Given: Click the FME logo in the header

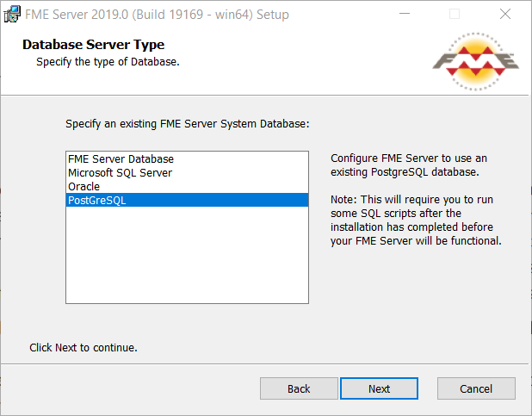Looking at the screenshot, I should [x=475, y=61].
